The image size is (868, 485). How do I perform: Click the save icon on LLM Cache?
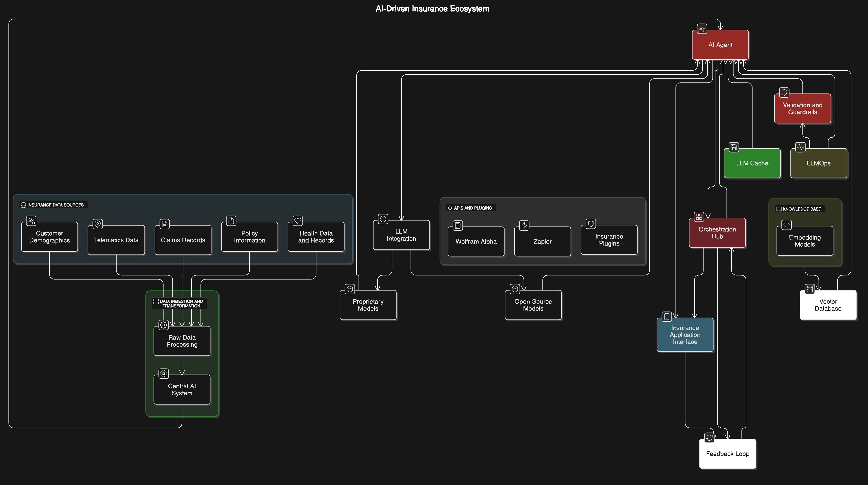[734, 147]
